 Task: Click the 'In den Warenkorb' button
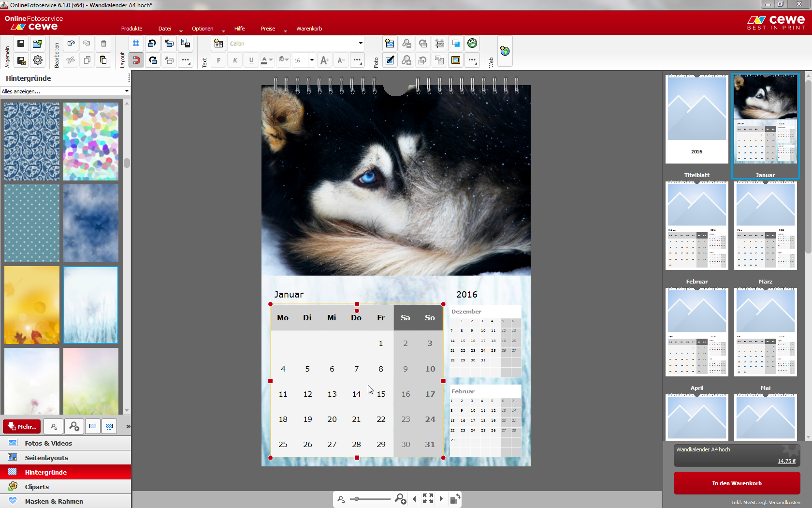[x=737, y=483]
